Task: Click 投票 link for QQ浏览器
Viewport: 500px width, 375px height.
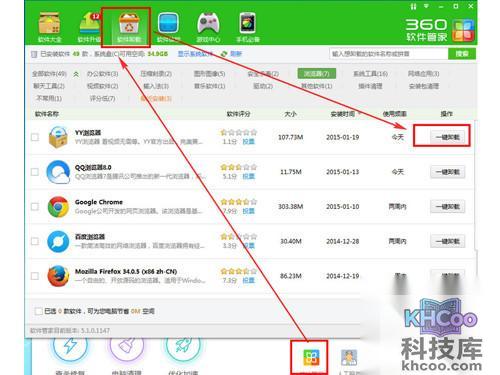Action: tap(248, 176)
